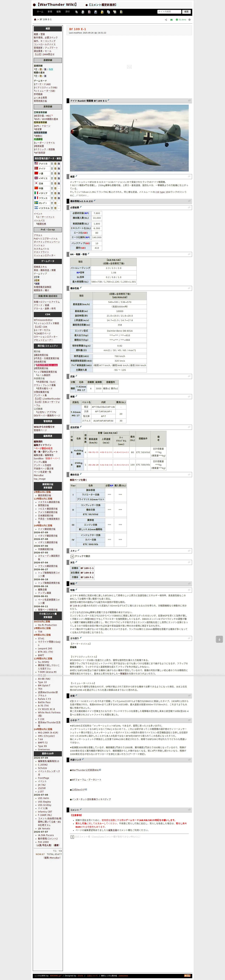The height and width of the screenshot is (980, 225).
Task: Open the カスタムバトル sidebar link
Action: (41, 249)
